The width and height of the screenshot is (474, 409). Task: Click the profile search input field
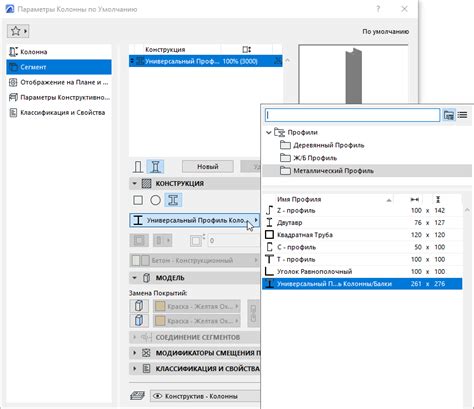pos(352,115)
